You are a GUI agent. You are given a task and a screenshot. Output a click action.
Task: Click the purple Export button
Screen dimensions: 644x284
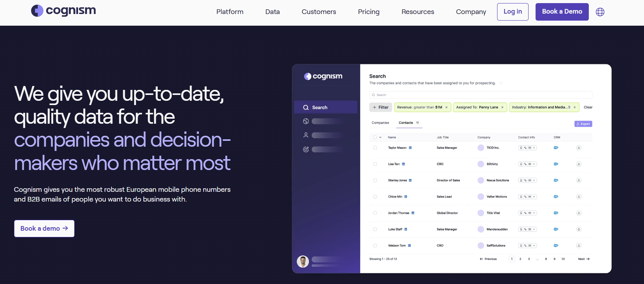coord(583,124)
